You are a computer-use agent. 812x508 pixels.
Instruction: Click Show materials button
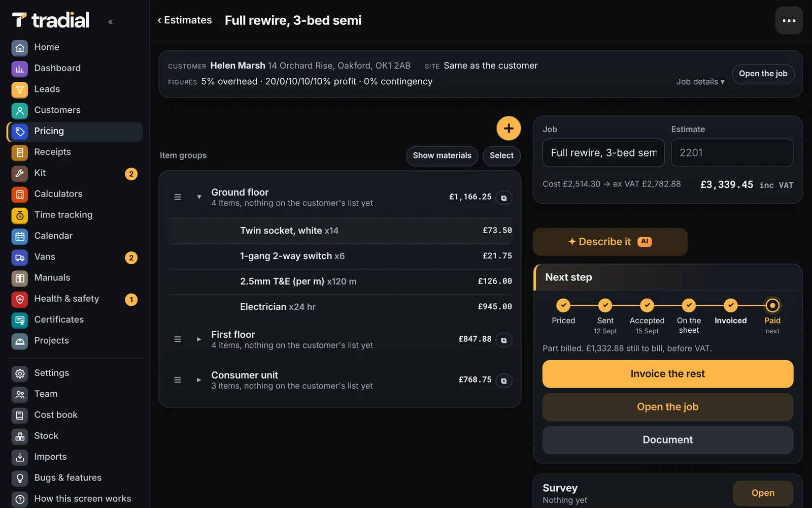442,155
